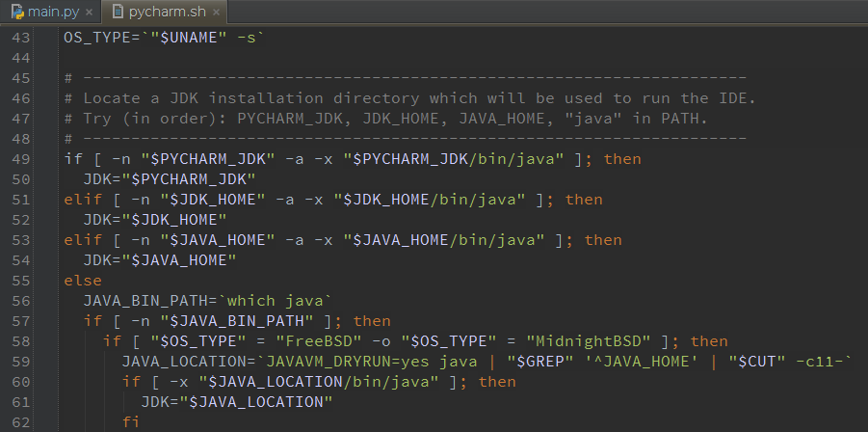Viewport: 868px width, 432px height.
Task: Click the shell file icon on pycharm.sh tab
Action: pyautogui.click(x=118, y=11)
